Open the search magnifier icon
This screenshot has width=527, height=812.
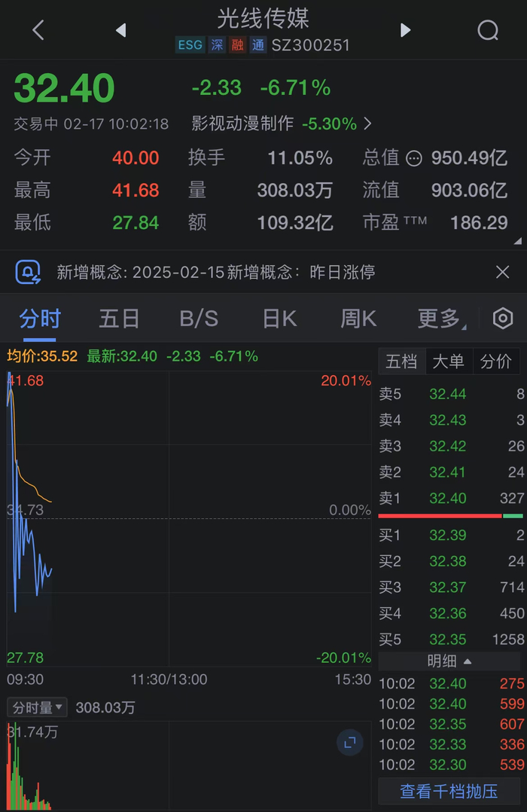pyautogui.click(x=488, y=30)
